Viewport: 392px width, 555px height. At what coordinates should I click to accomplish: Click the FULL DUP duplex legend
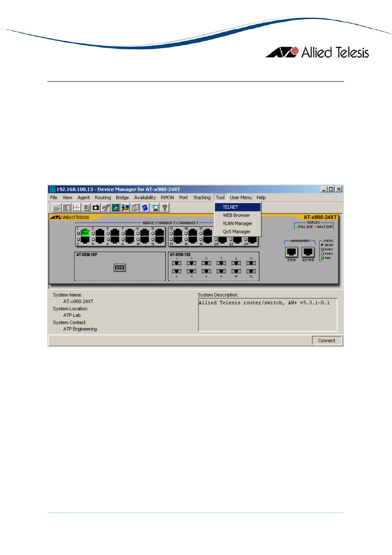tap(304, 227)
